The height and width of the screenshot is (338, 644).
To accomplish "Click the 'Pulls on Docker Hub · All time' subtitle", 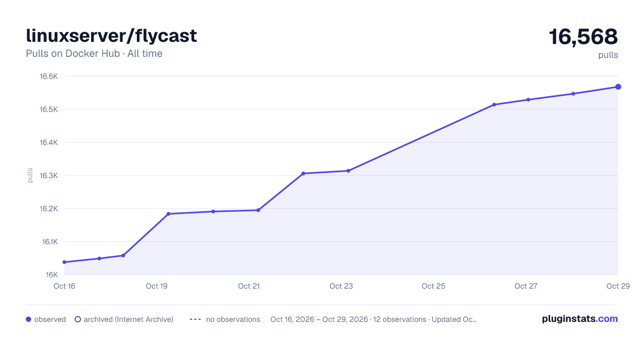I will pos(94,54).
